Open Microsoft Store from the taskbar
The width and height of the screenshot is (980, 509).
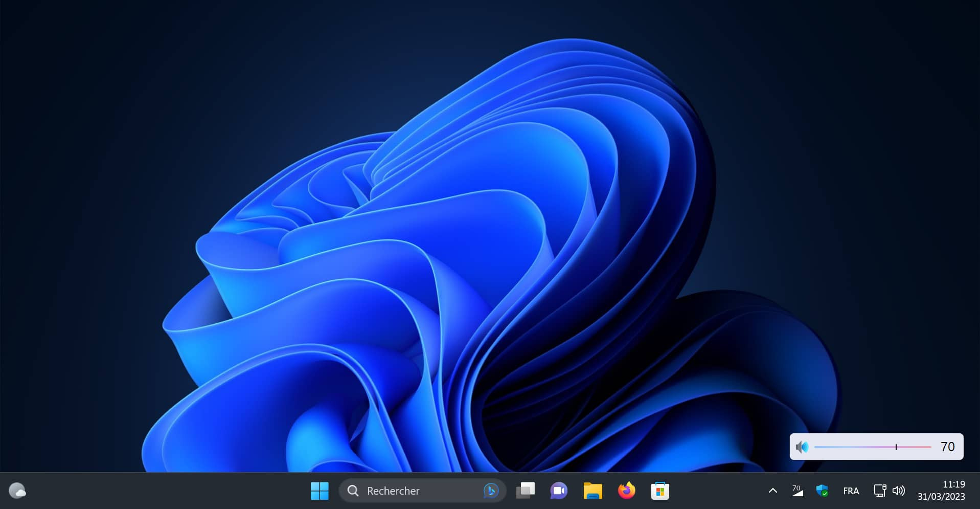point(660,491)
